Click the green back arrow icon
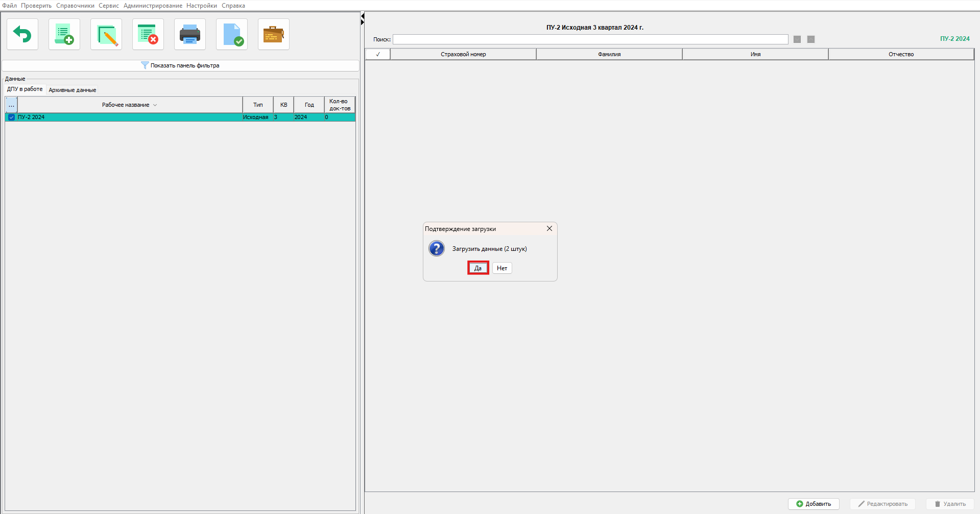The height and width of the screenshot is (514, 980). coord(22,35)
